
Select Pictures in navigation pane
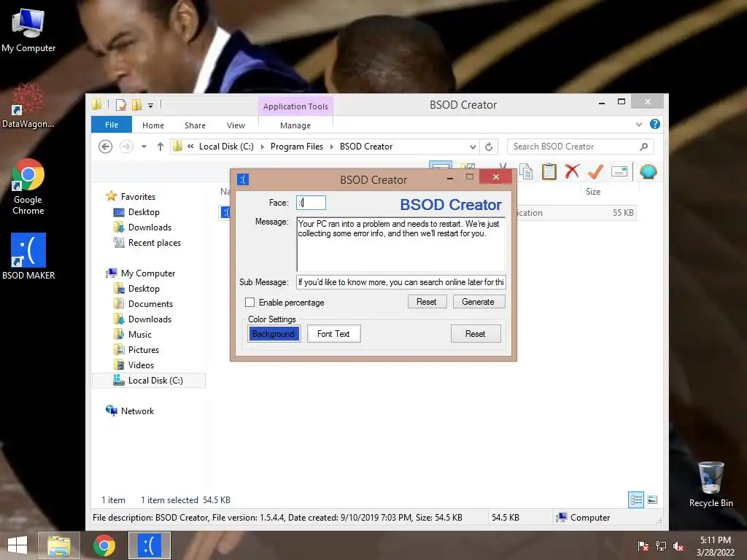point(144,349)
